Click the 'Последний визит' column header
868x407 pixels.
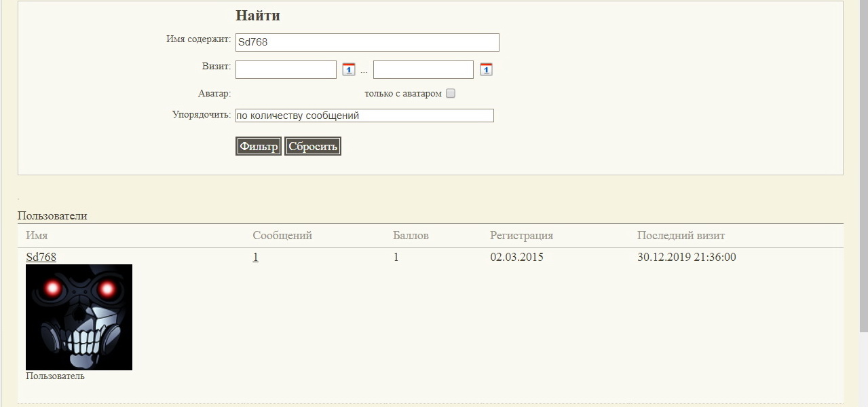tap(681, 236)
